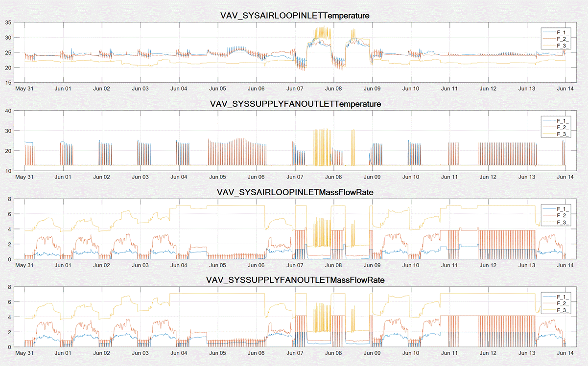Click the May 31 tick label on top plot
Screen dimensions: 588x366
(24, 89)
